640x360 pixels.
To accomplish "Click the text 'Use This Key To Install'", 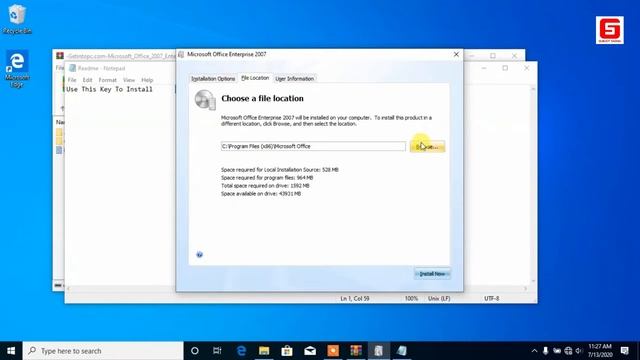I will click(109, 89).
